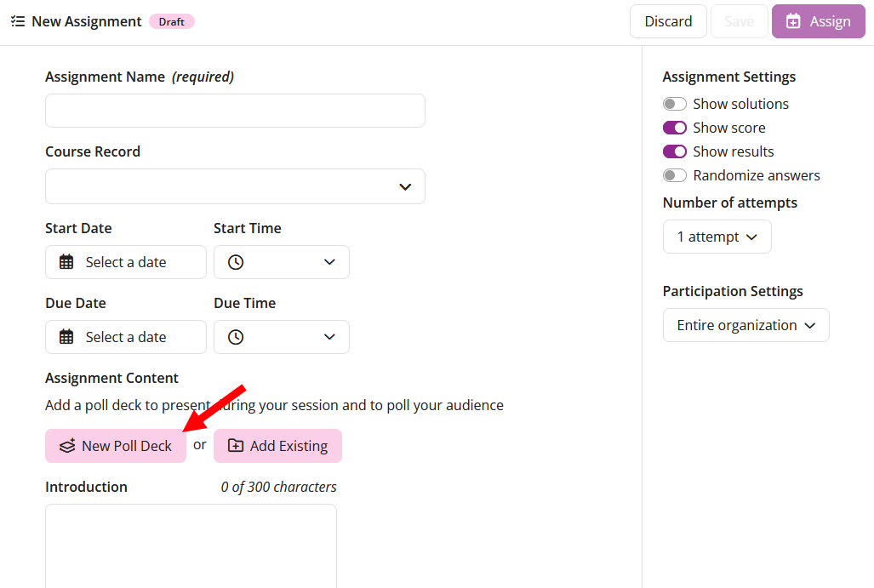Turn on Randomize answers
Image resolution: width=874 pixels, height=588 pixels.
675,174
